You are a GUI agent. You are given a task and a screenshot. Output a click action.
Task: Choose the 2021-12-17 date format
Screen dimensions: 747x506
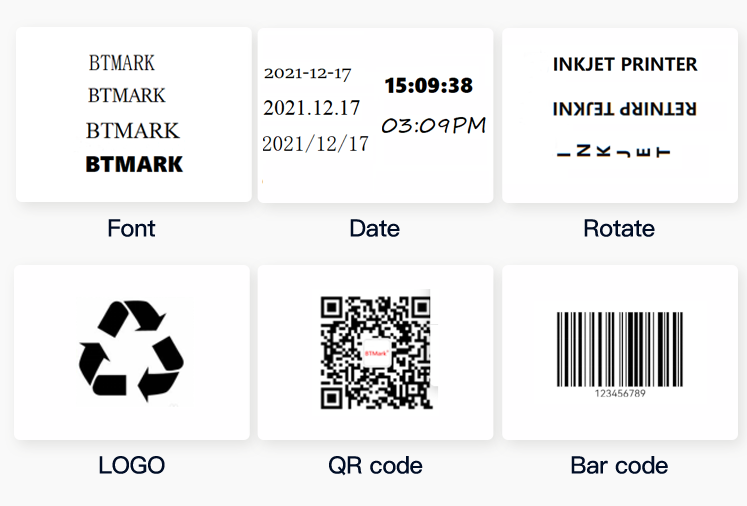tap(307, 73)
